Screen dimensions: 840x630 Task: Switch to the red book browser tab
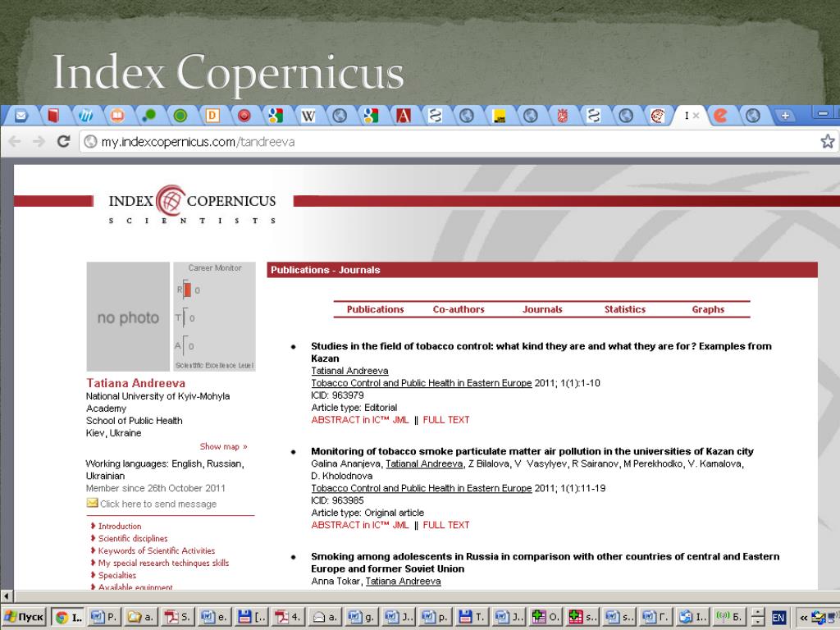[x=52, y=116]
